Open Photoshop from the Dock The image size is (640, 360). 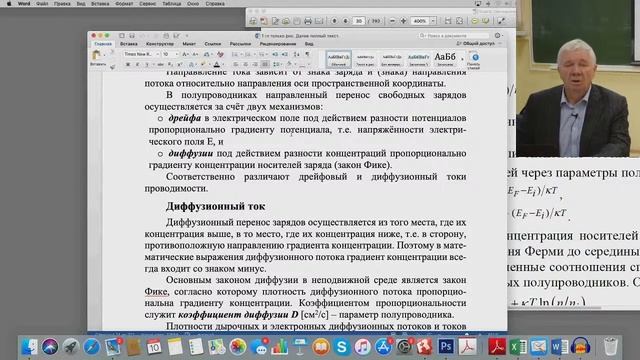(445, 347)
